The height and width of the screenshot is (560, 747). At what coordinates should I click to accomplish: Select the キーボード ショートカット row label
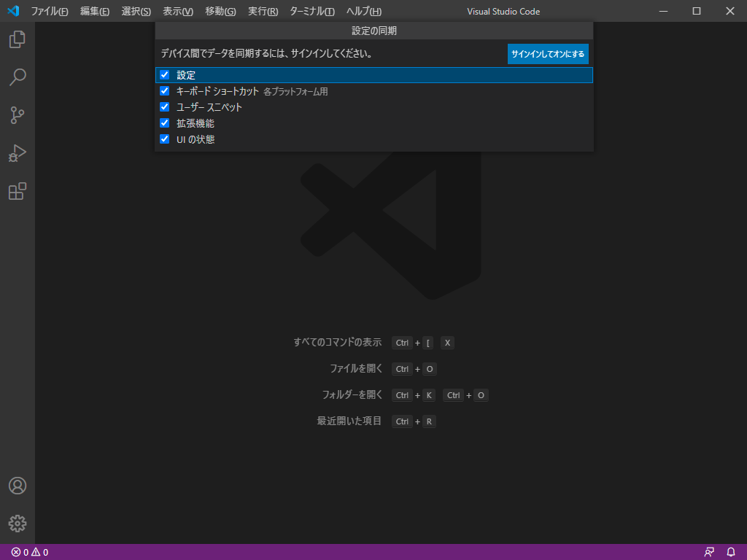[x=217, y=91]
